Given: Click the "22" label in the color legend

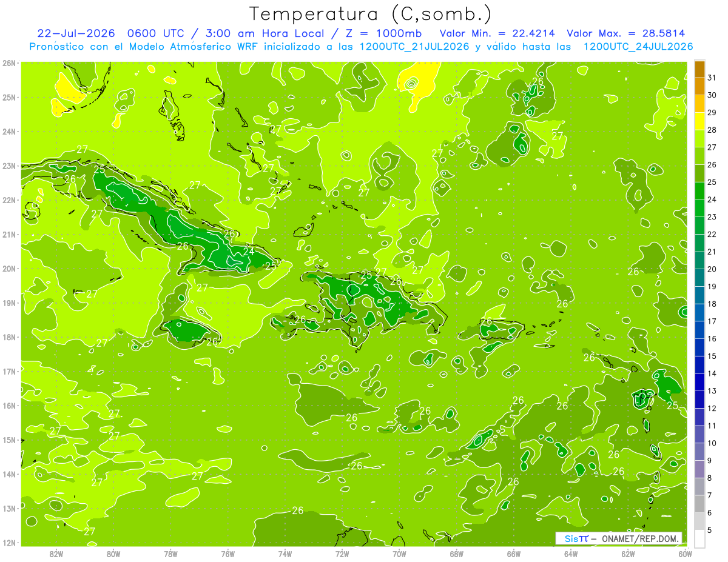Looking at the screenshot, I should click(712, 234).
